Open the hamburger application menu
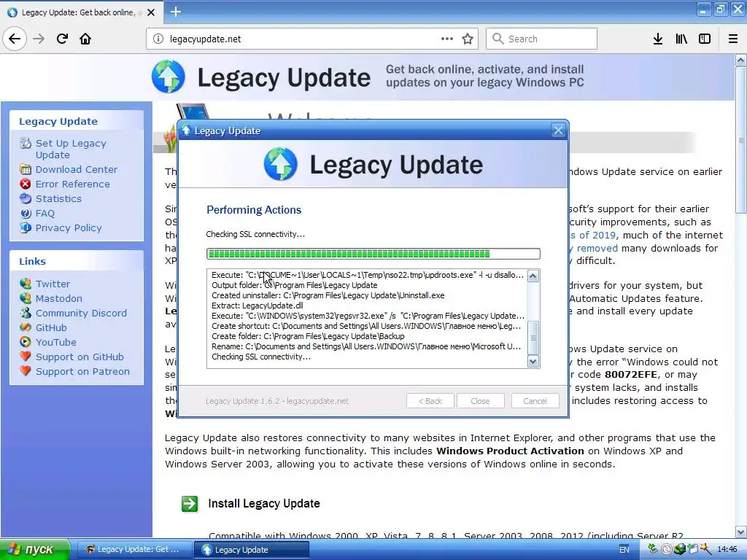 (x=733, y=39)
